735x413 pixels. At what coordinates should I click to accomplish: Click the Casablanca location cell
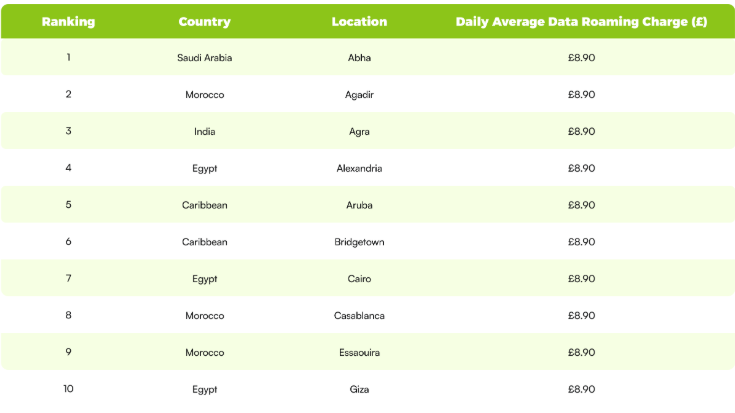tap(359, 316)
